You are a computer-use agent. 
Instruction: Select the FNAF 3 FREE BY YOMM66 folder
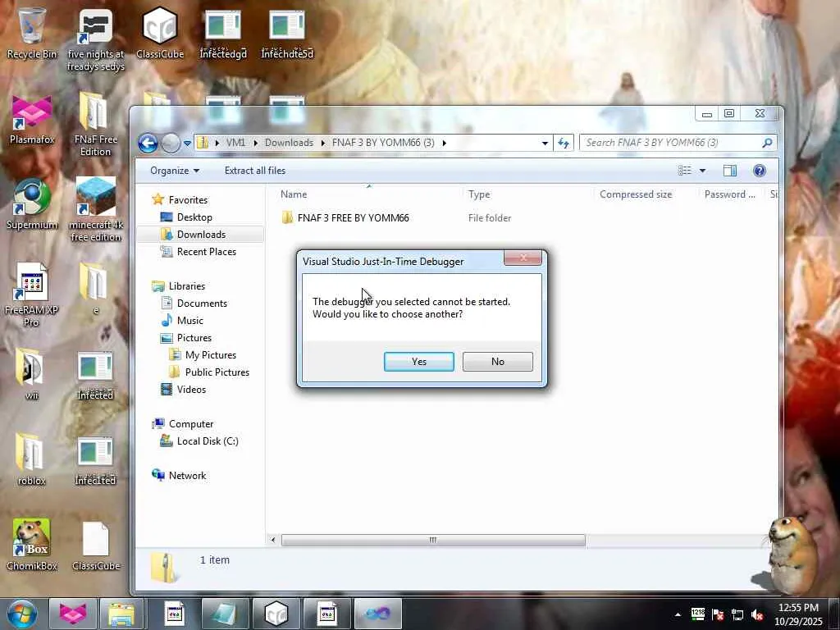tap(353, 218)
